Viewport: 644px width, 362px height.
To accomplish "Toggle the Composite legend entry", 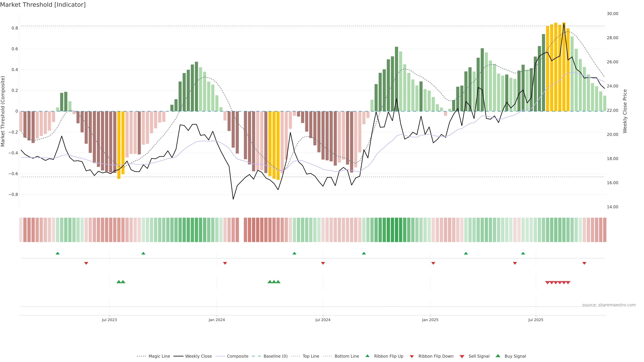I will tap(237, 356).
